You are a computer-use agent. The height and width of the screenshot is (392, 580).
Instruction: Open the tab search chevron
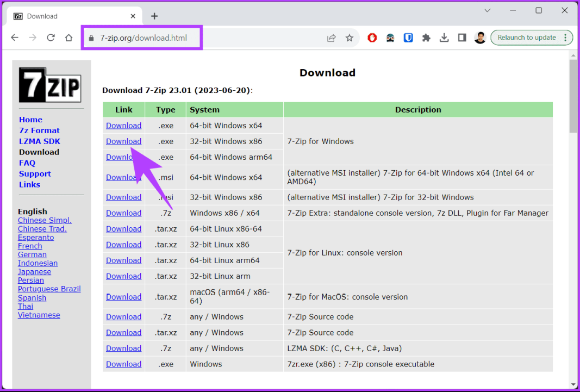point(488,10)
